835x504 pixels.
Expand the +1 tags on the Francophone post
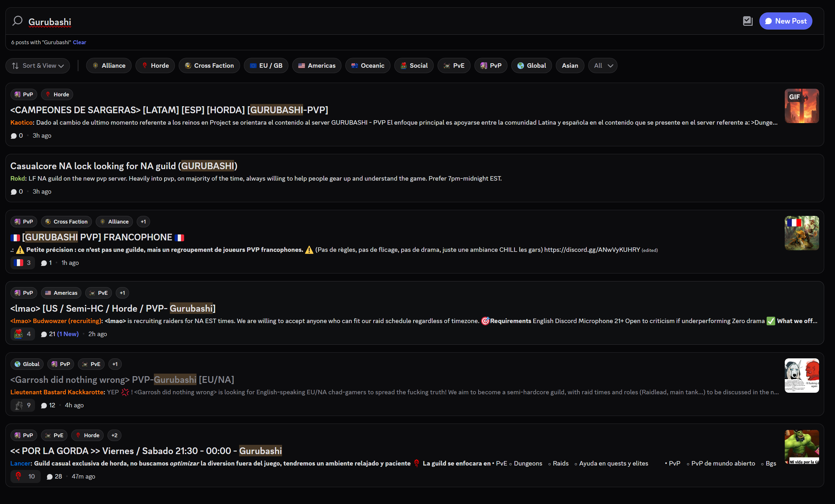[x=143, y=222]
